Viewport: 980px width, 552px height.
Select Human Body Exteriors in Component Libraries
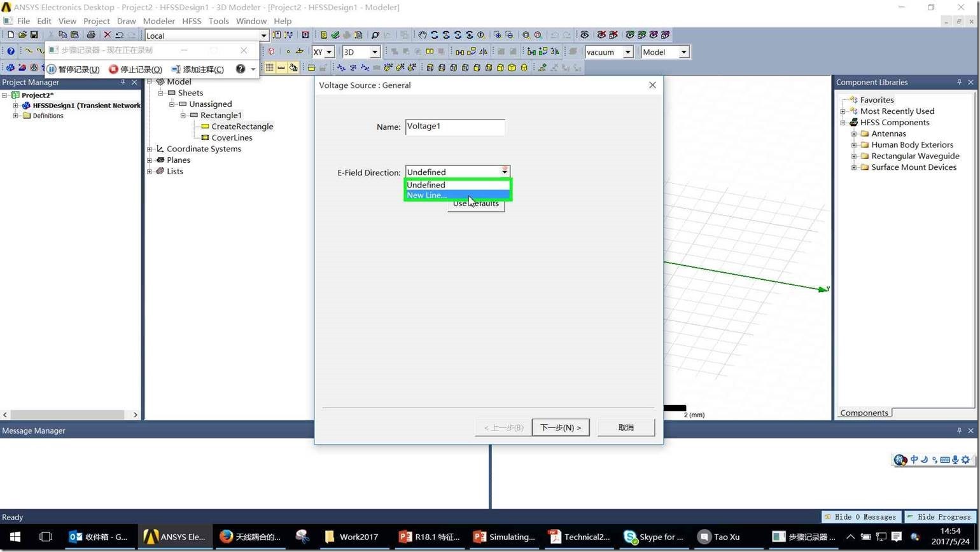[x=912, y=145]
